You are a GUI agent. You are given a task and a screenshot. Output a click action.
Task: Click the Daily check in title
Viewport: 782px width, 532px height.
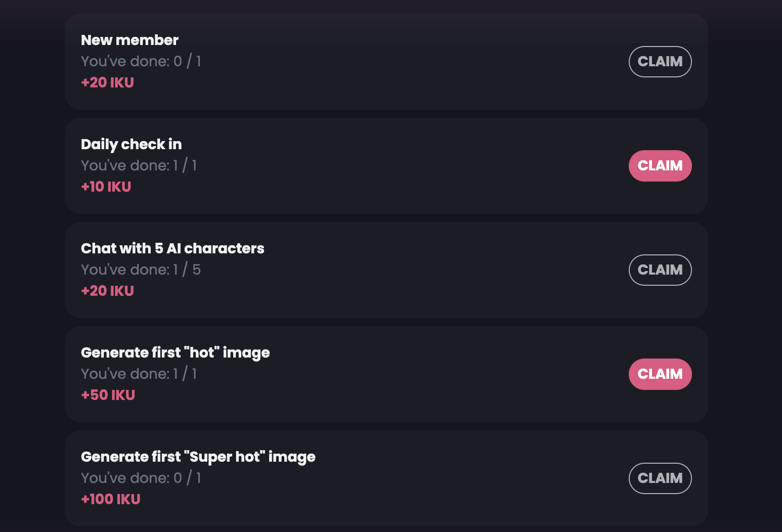pos(131,144)
